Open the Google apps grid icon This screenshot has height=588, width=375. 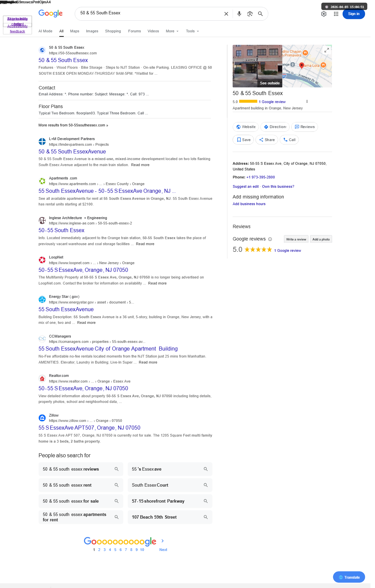336,14
